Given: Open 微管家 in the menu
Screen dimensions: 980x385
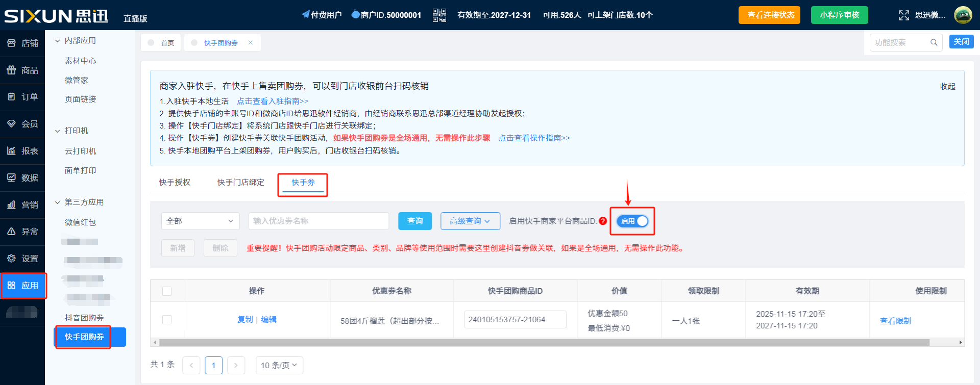Looking at the screenshot, I should click(x=77, y=80).
